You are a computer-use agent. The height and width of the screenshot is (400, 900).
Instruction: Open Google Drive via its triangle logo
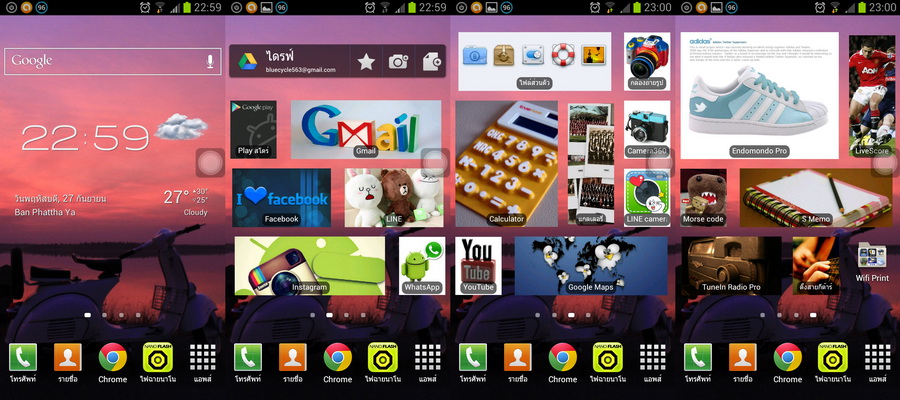[x=247, y=61]
